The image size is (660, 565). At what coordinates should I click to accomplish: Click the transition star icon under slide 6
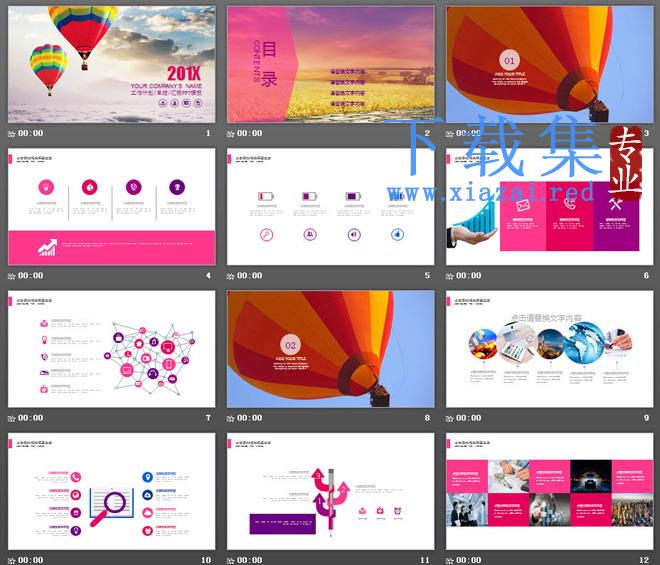(450, 276)
